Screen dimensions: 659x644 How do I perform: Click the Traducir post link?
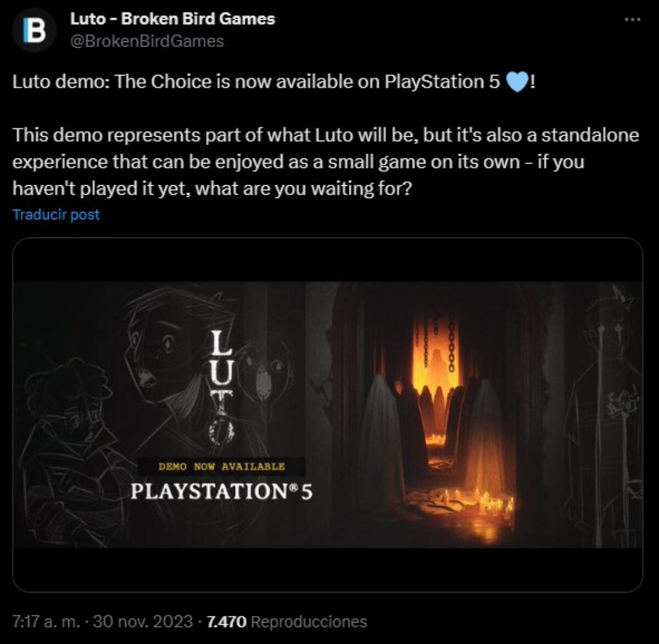(x=56, y=214)
